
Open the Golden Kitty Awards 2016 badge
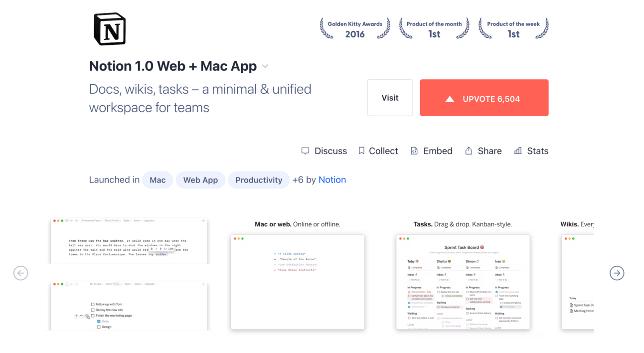point(355,29)
